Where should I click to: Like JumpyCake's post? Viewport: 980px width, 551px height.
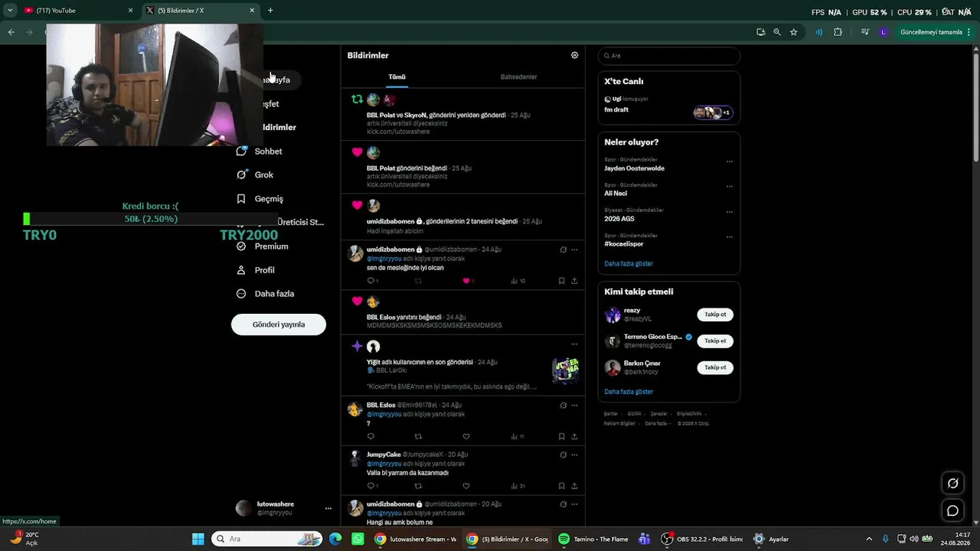(465, 486)
